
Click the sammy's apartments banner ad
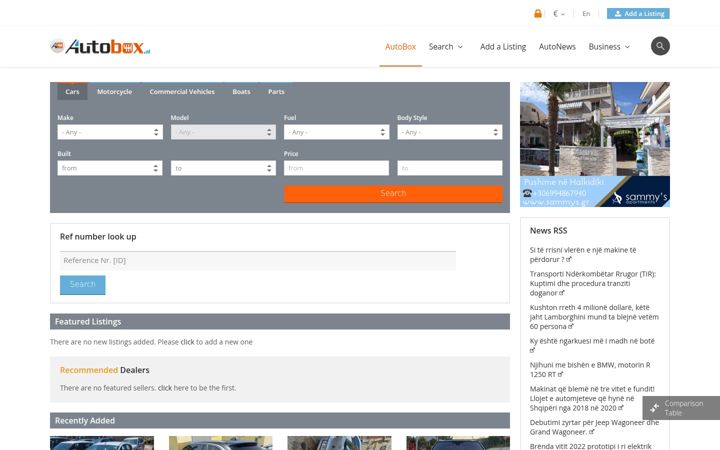click(595, 144)
